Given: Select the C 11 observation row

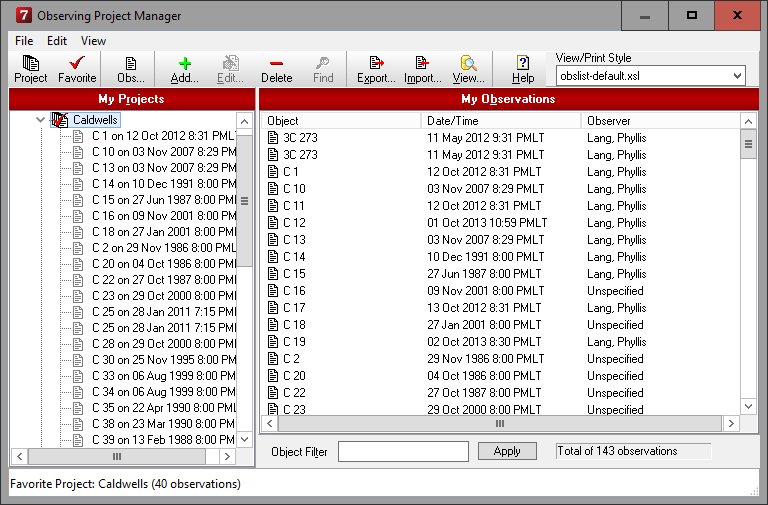Looking at the screenshot, I should tap(501, 206).
